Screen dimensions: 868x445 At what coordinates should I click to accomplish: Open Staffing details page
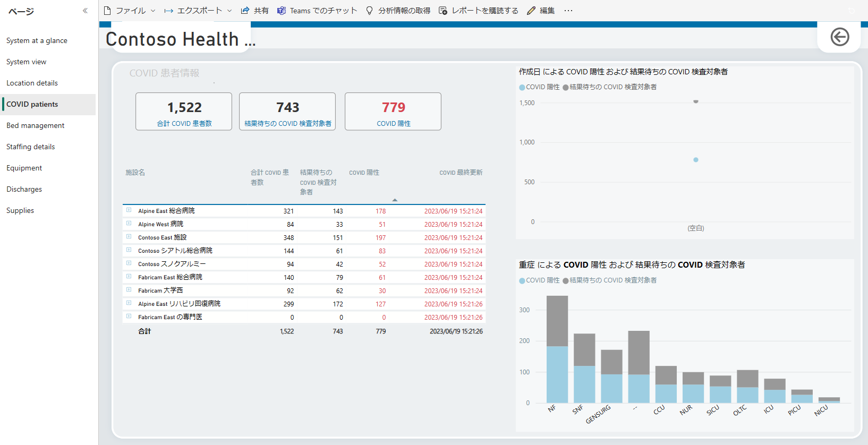(48, 147)
